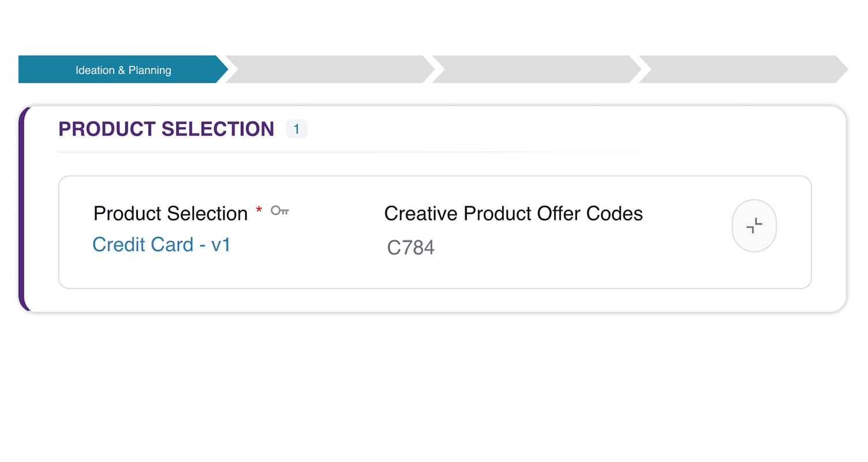Click the Creative Product Offer Codes label

tap(513, 214)
